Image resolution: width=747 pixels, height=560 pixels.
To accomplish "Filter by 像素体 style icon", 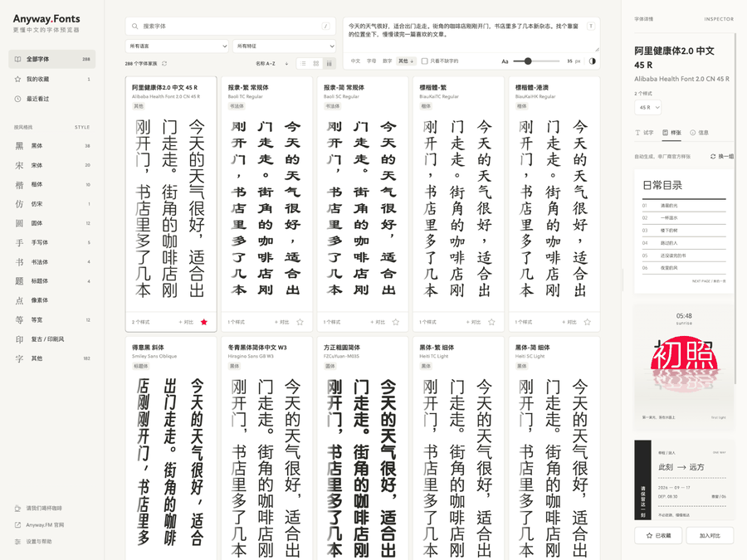I will point(19,300).
